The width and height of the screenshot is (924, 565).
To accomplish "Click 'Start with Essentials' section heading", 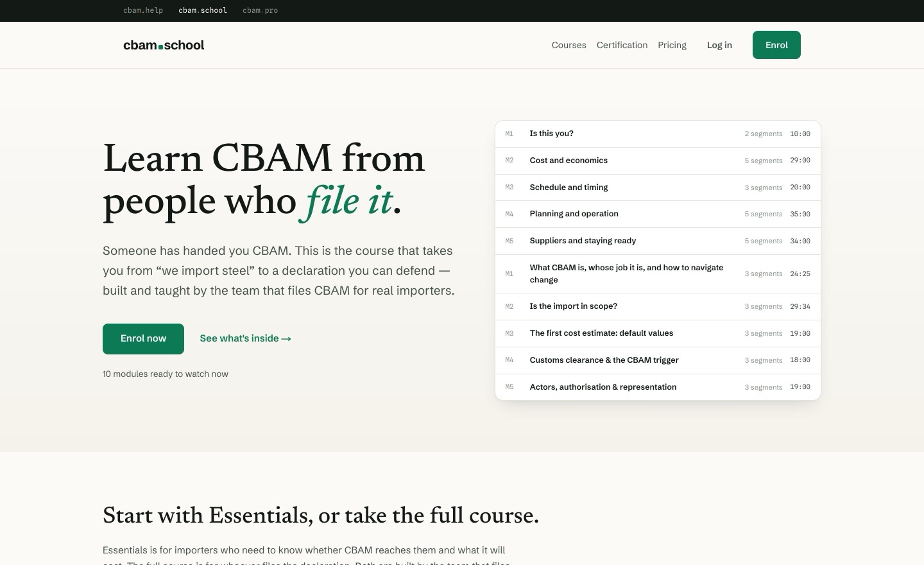I will click(321, 516).
